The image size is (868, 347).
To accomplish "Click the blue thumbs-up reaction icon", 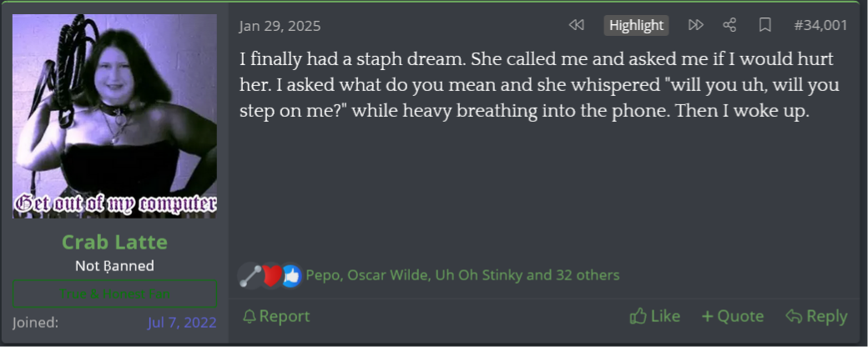I will pos(290,275).
